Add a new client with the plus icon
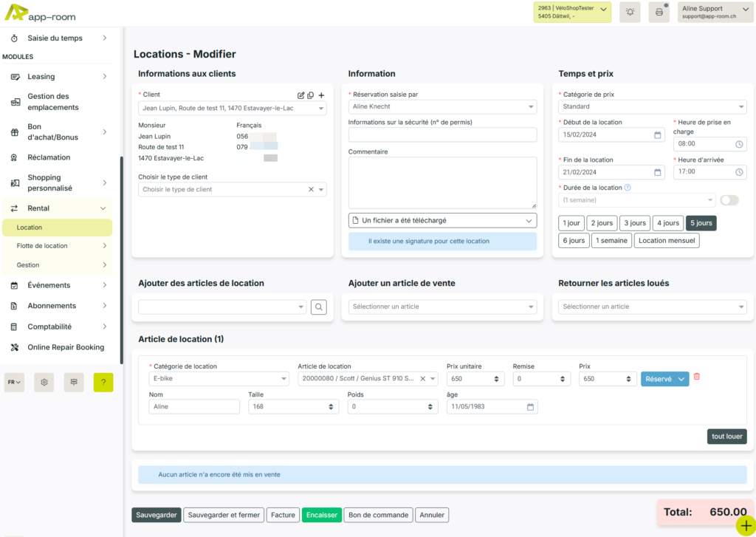The image size is (756, 537). 323,95
